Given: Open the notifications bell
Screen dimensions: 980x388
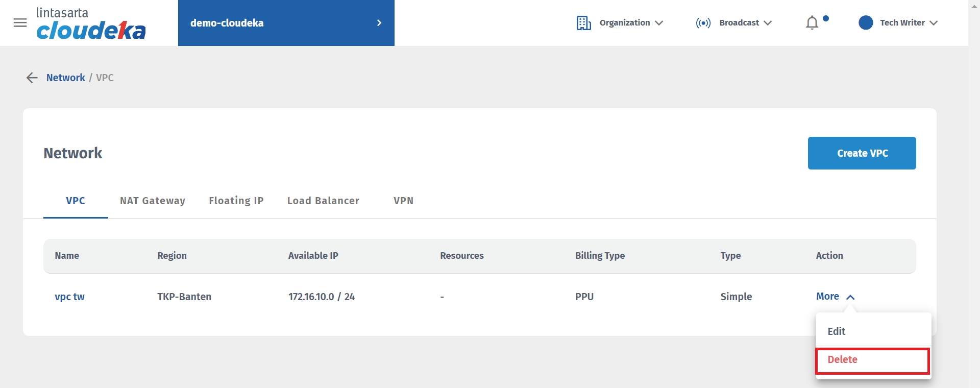Looking at the screenshot, I should 812,23.
